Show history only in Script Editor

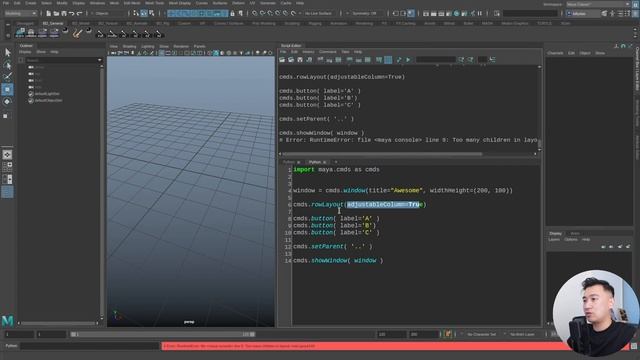[350, 60]
